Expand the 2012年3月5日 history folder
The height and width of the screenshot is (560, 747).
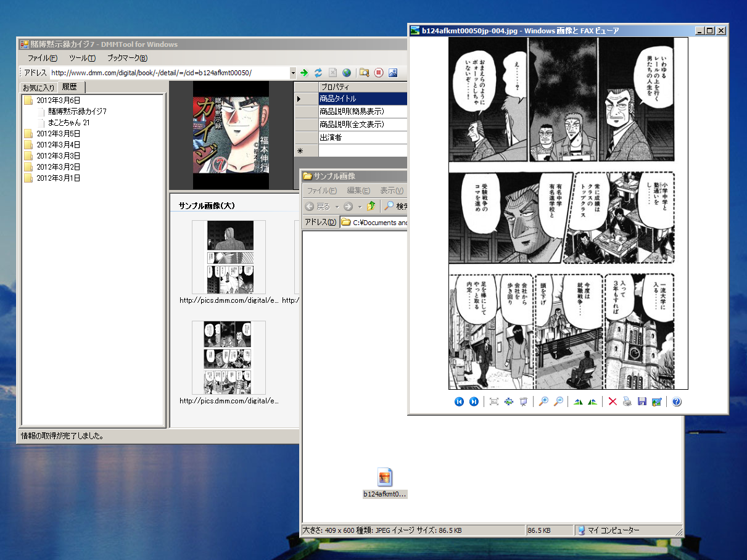(x=58, y=134)
